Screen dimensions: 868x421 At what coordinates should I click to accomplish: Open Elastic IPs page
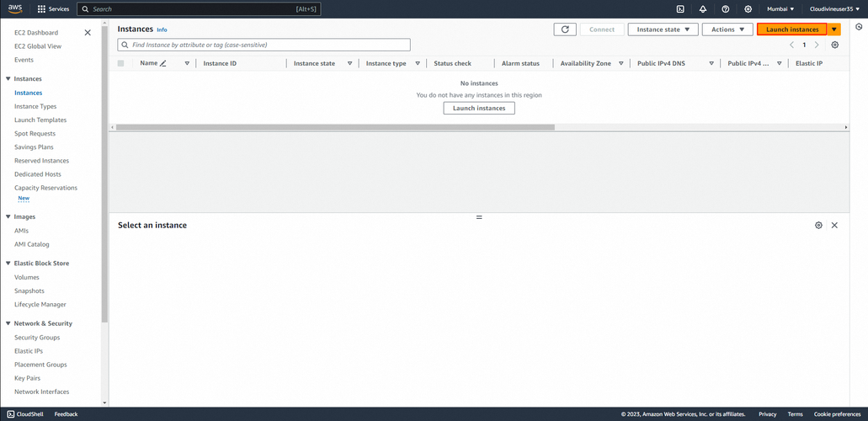pos(29,351)
